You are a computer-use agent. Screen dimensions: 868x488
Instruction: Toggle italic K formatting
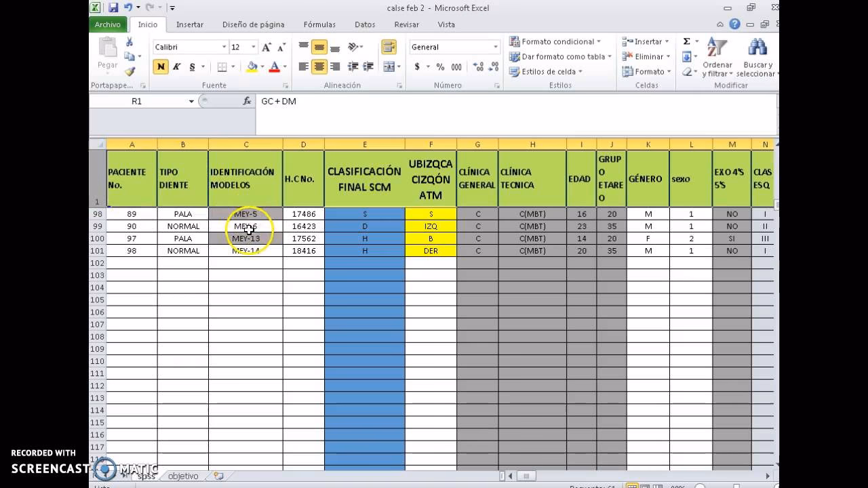(176, 66)
